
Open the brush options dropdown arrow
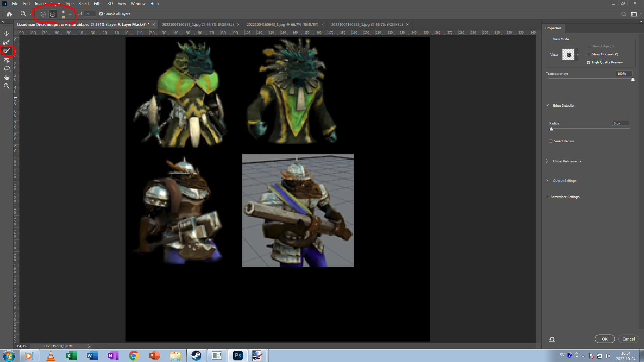pyautogui.click(x=70, y=14)
